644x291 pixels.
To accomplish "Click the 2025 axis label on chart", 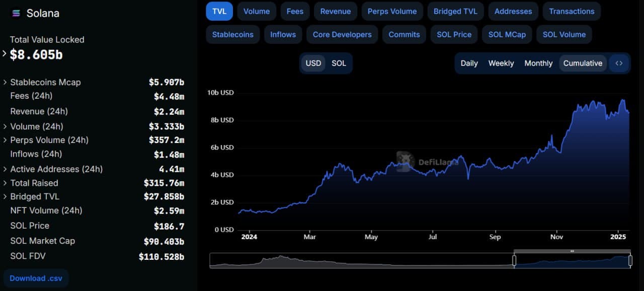I will (617, 237).
